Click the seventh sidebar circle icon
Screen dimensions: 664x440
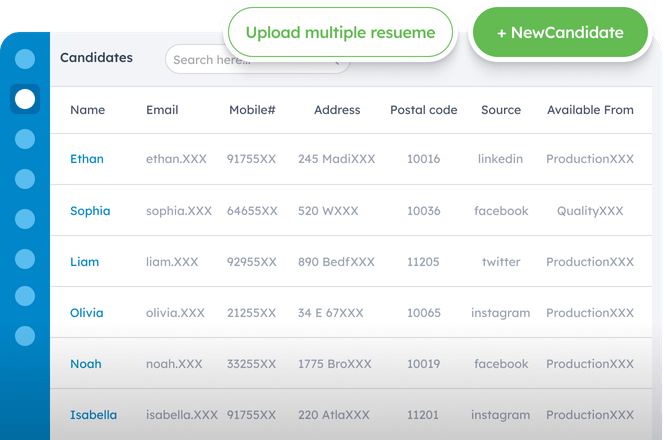pyautogui.click(x=25, y=297)
